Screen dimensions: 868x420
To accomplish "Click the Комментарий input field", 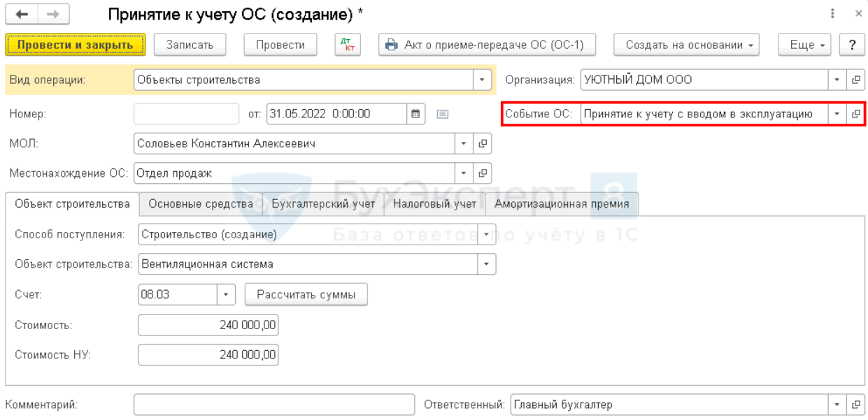I will [x=274, y=405].
